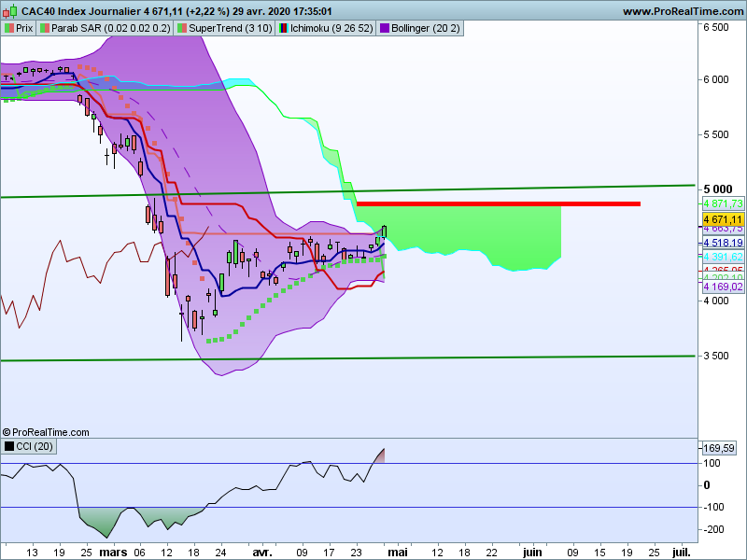
Task: Click the 6 000 price axis value
Action: [716, 79]
